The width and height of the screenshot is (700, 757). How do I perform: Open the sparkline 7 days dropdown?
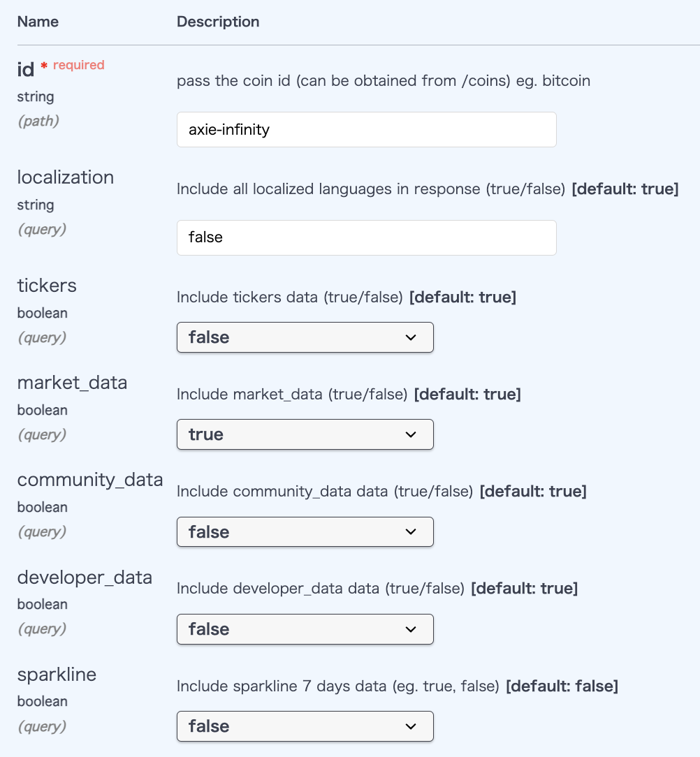click(x=305, y=726)
